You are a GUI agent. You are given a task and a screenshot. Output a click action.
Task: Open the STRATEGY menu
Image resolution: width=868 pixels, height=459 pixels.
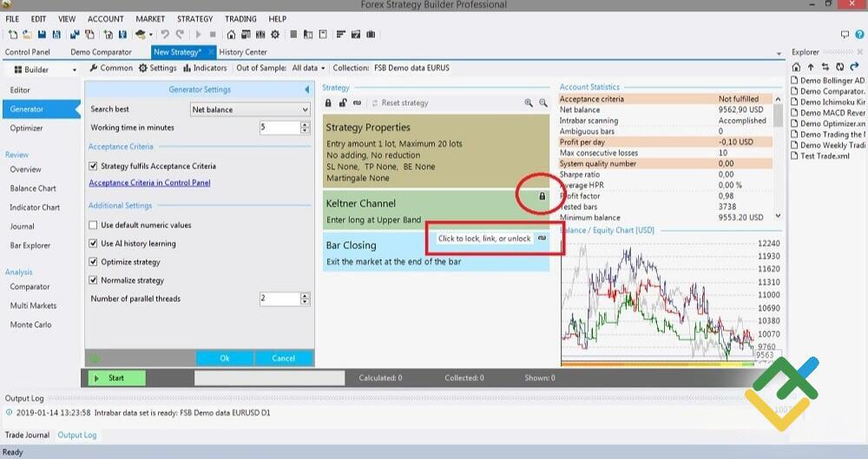194,18
